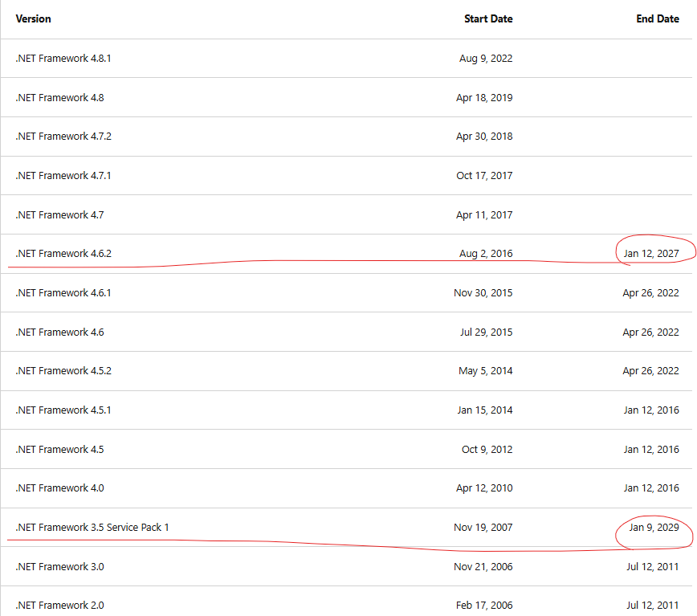Click the Aug 9, 2022 start date
697x616 pixels.
click(x=486, y=58)
